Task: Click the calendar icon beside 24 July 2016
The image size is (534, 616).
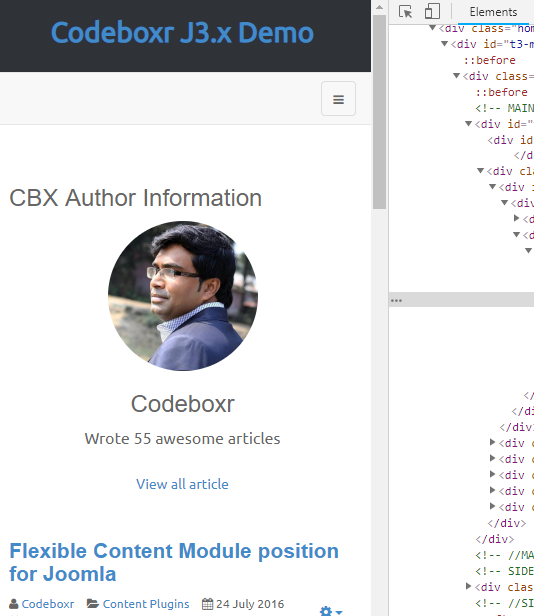Action: click(x=207, y=604)
